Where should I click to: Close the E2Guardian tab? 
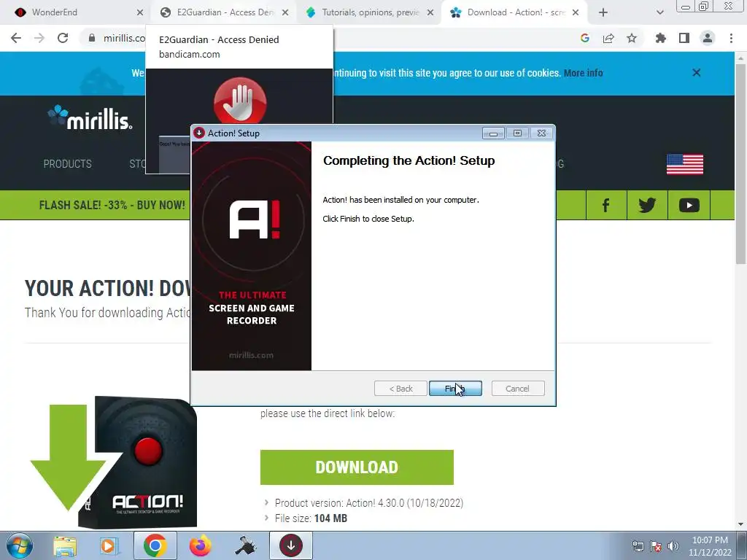coord(285,12)
